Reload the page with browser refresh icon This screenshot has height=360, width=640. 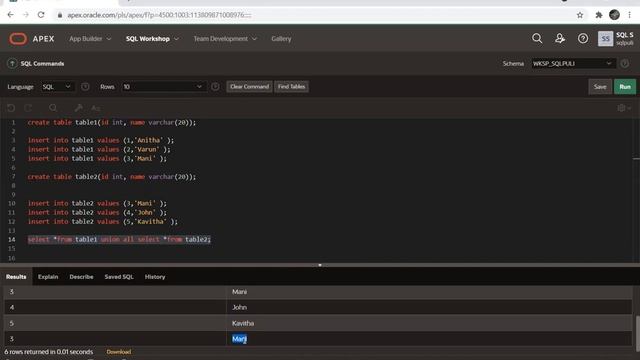tap(41, 15)
